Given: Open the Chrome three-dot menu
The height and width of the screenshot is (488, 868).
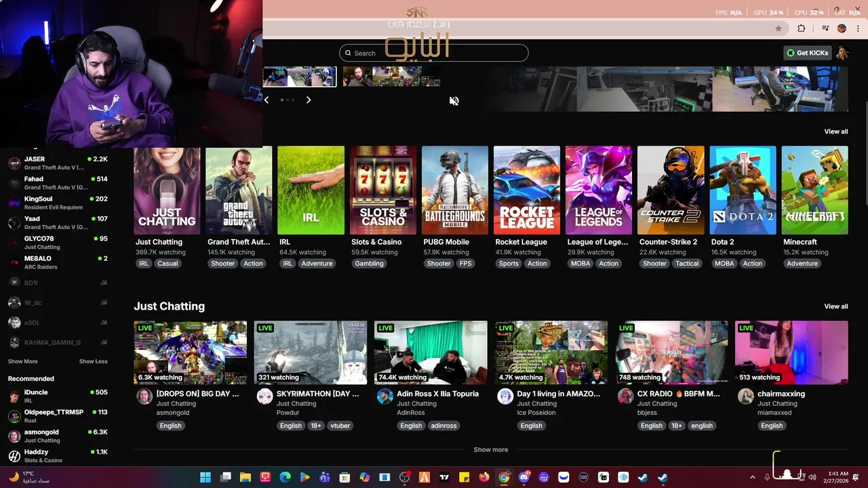Looking at the screenshot, I should click(858, 28).
